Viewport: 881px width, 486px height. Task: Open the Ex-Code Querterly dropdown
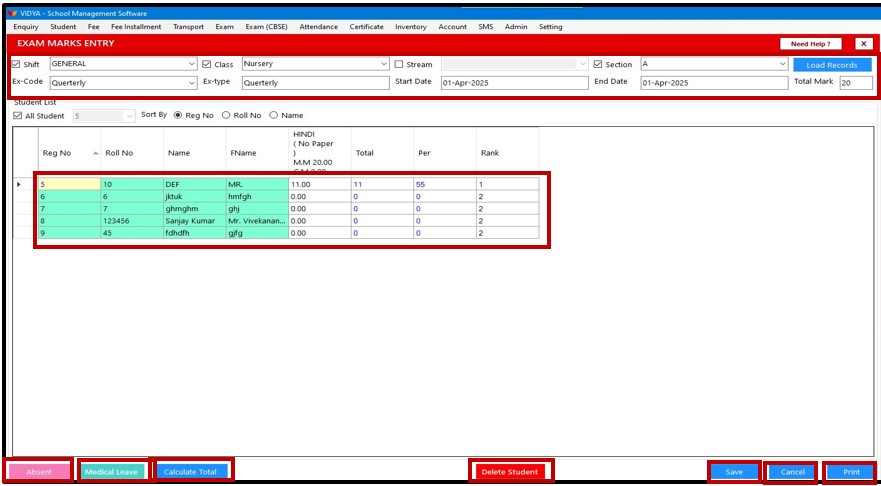click(x=192, y=83)
